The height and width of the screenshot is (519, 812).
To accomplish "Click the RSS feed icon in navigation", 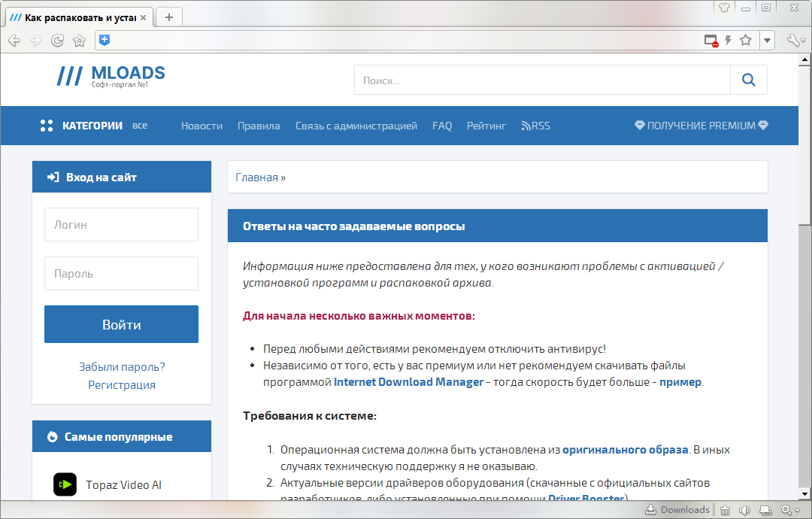I will pos(525,126).
